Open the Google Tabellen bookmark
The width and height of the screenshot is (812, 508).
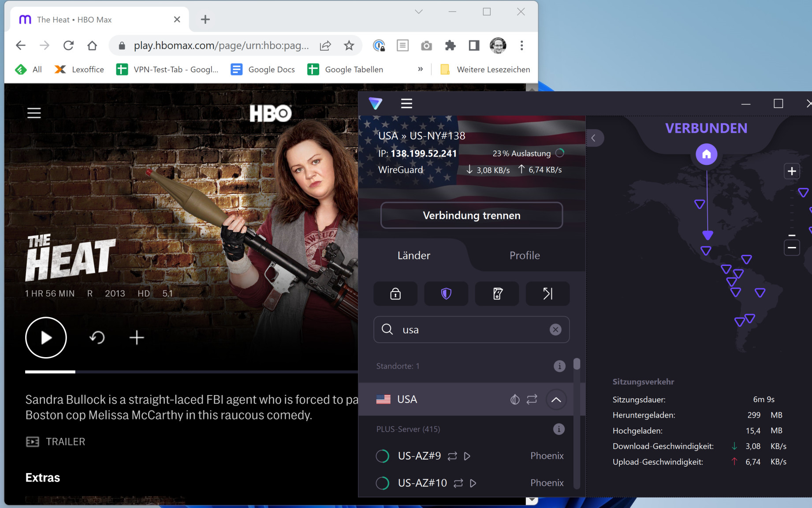345,69
